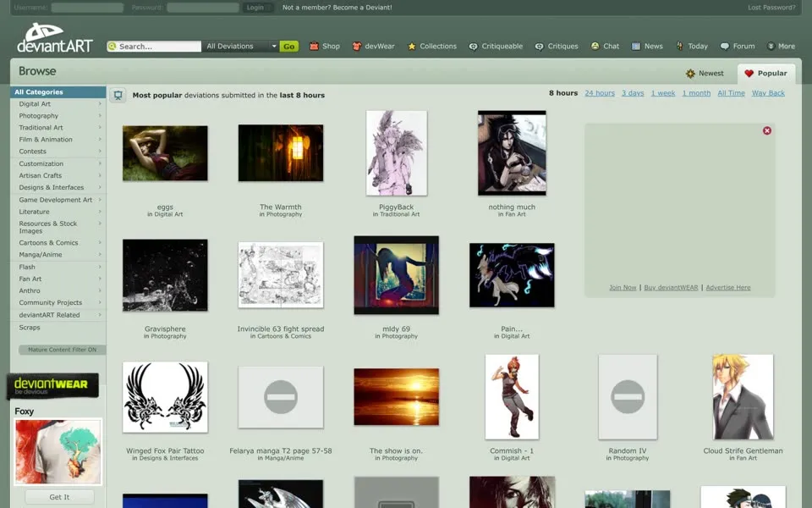Open the Artisan Crafts category
The width and height of the screenshot is (812, 508).
click(x=41, y=176)
